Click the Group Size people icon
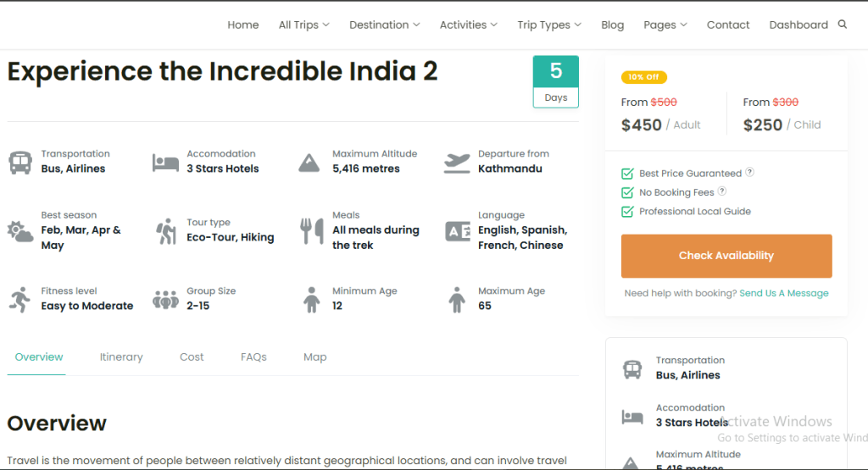 coord(165,299)
